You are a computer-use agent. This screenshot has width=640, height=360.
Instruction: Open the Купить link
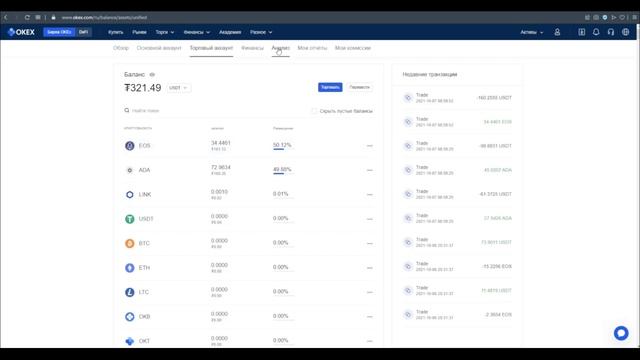(116, 32)
